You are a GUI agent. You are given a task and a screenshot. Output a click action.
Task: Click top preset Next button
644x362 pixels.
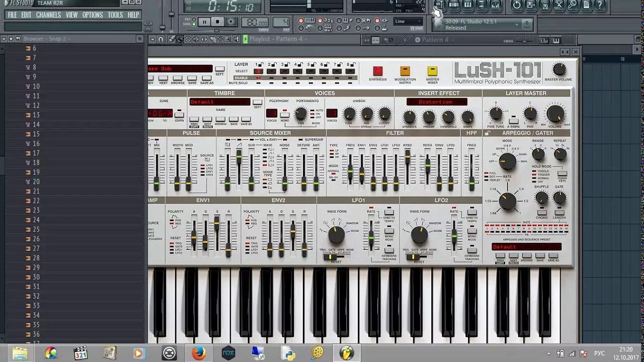(163, 78)
